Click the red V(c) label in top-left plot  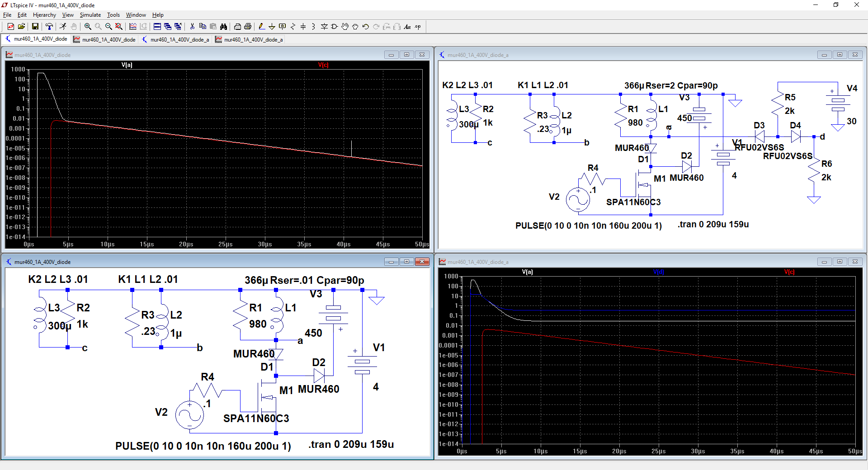pyautogui.click(x=323, y=65)
